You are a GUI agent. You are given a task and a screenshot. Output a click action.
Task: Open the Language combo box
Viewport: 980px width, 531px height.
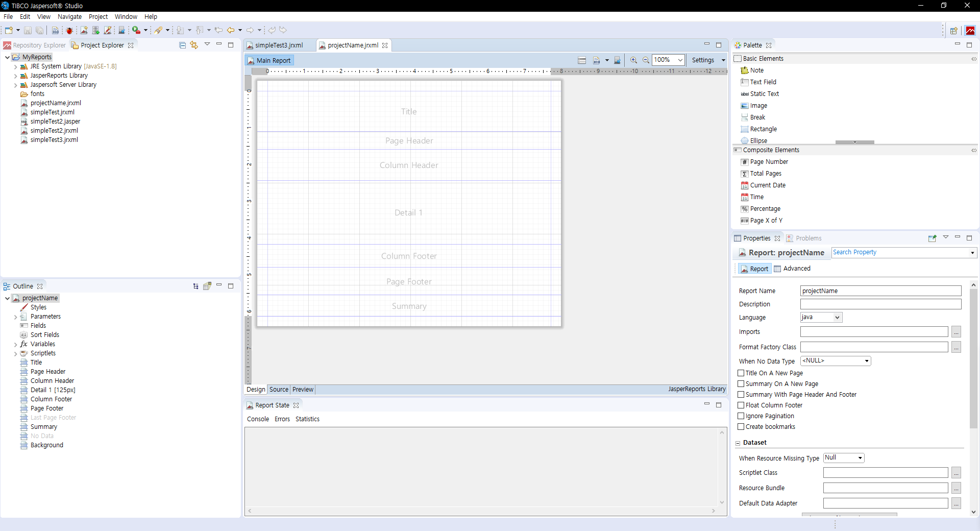[821, 317]
